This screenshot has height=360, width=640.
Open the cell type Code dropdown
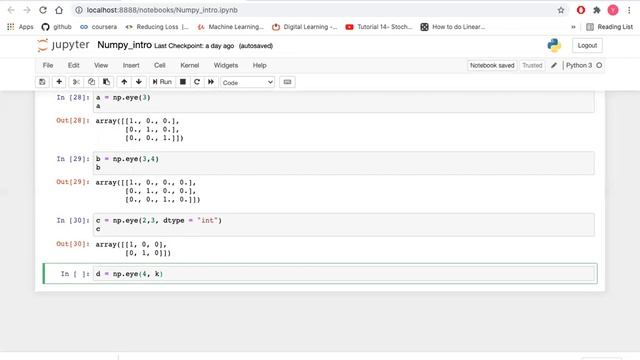point(247,82)
